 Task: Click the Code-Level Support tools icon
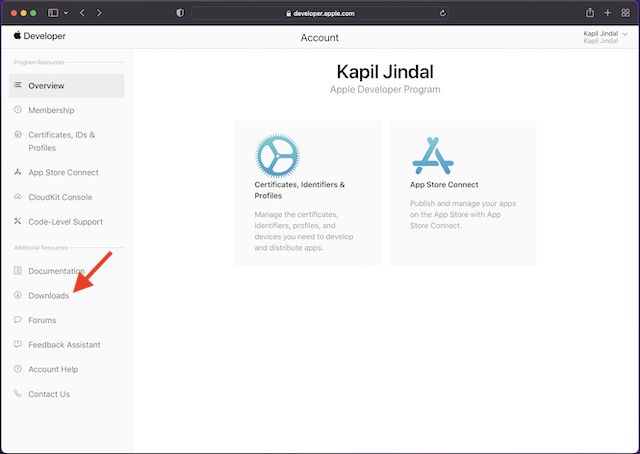[x=18, y=221]
